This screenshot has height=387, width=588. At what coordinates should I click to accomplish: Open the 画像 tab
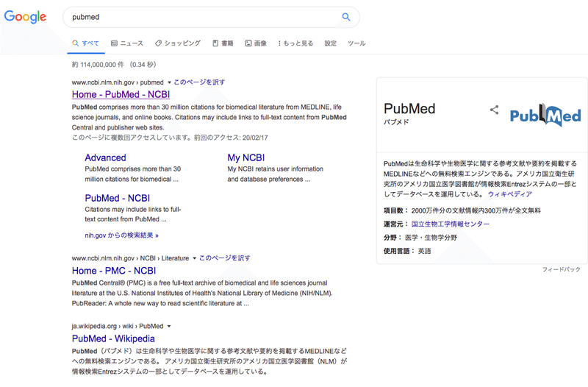tap(256, 43)
